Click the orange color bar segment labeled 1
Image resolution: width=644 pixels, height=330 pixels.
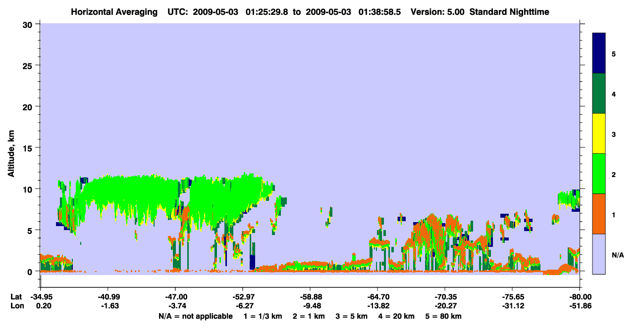point(599,214)
